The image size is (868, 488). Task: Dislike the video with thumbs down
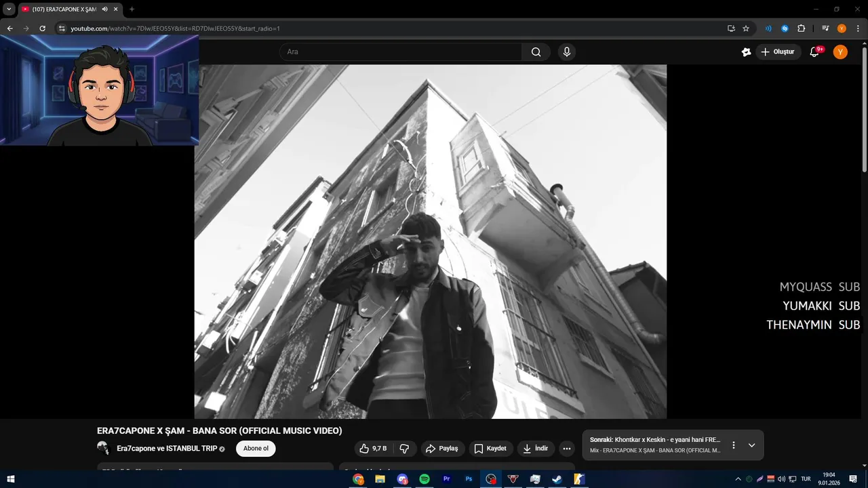point(404,449)
